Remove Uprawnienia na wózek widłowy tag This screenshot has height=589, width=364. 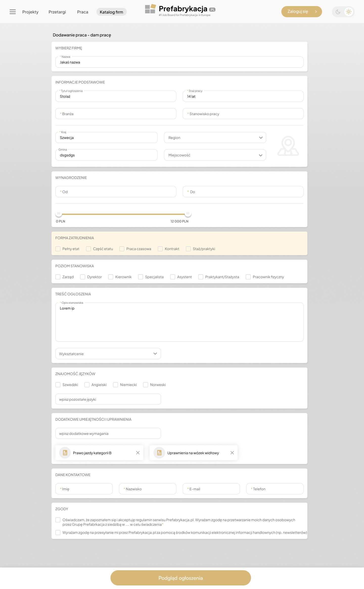pyautogui.click(x=232, y=453)
